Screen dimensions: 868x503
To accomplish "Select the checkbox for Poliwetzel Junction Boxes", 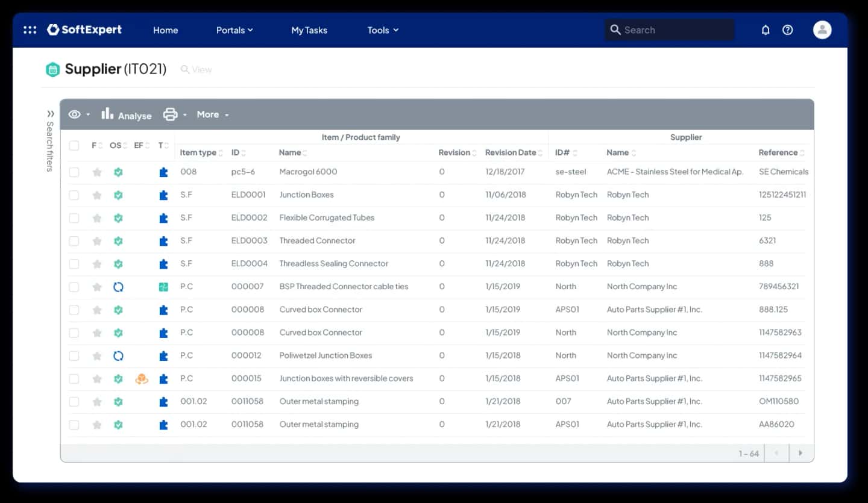I will 74,356.
